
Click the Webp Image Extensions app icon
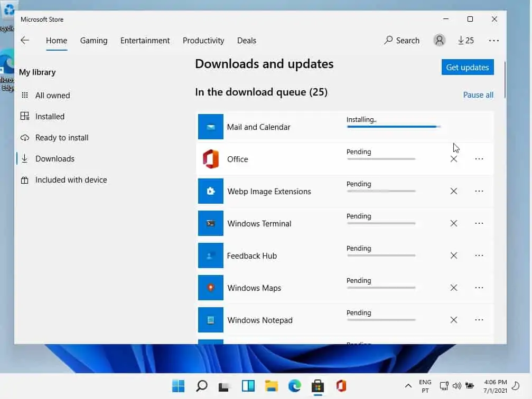pos(211,191)
